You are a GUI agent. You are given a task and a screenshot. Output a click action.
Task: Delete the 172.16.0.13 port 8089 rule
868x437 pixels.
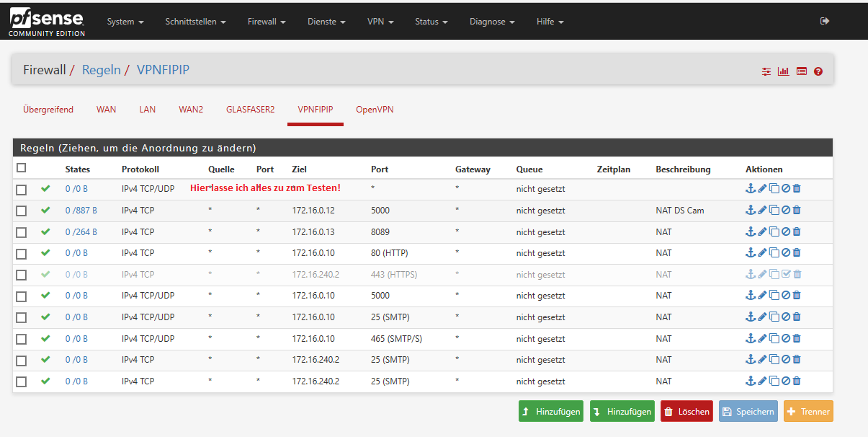tap(797, 232)
